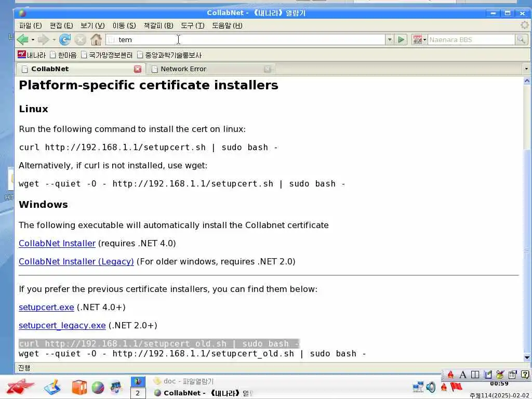This screenshot has height=399, width=532.
Task: Click into the address bar containing 'tem'
Action: point(245,39)
